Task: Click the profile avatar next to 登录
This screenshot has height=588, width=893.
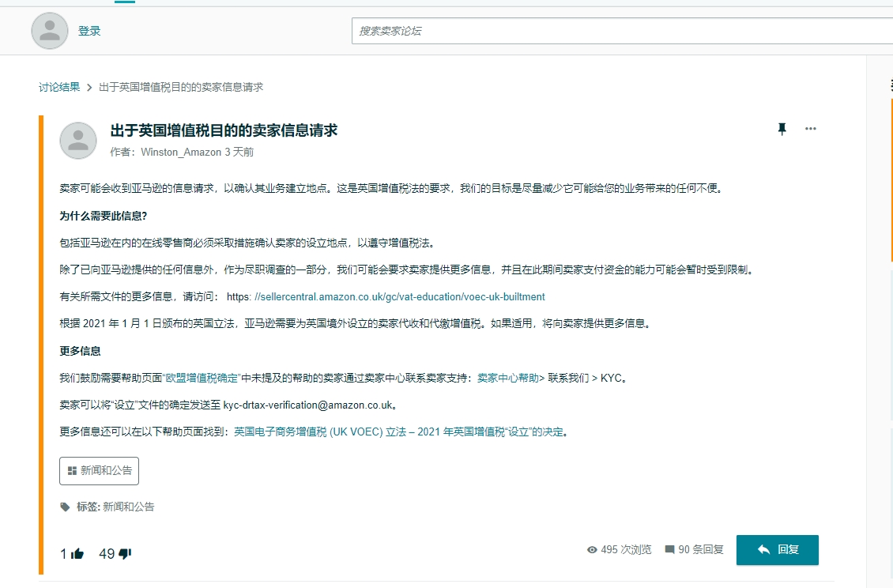Action: click(50, 31)
